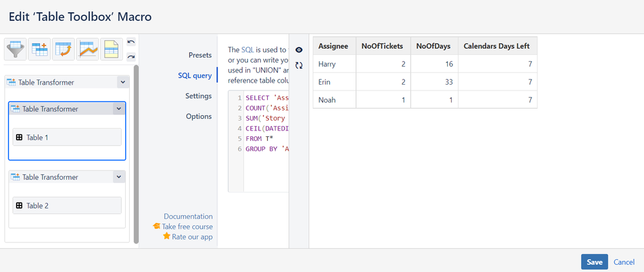Open dropdown of the selected Table Transformer
Screen dimensions: 644x272
pos(117,109)
